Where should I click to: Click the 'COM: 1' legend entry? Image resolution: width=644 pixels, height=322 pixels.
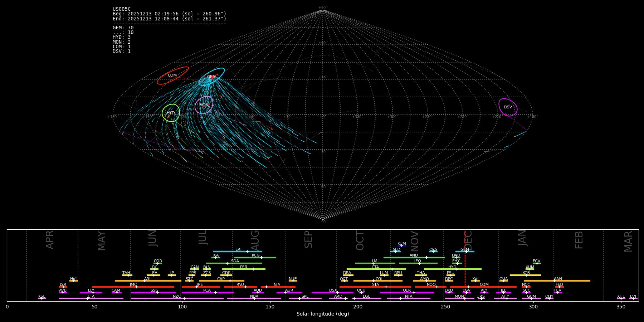point(122,47)
